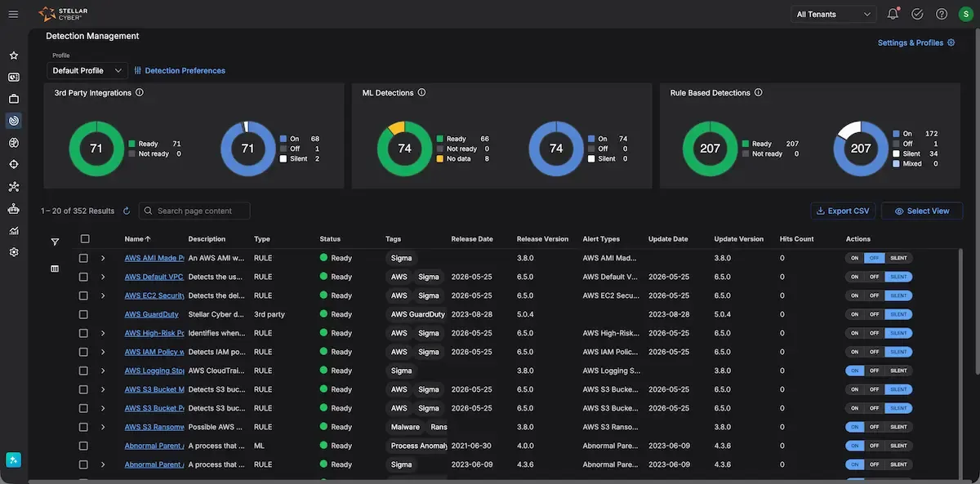This screenshot has width=980, height=484.
Task: Click the teal assistant icon at sidebar bottom
Action: [x=14, y=460]
